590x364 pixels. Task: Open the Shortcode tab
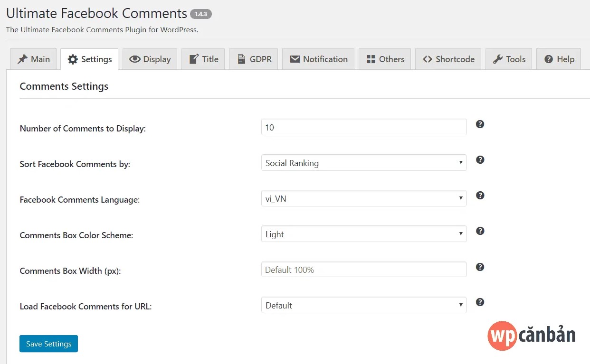coord(448,59)
